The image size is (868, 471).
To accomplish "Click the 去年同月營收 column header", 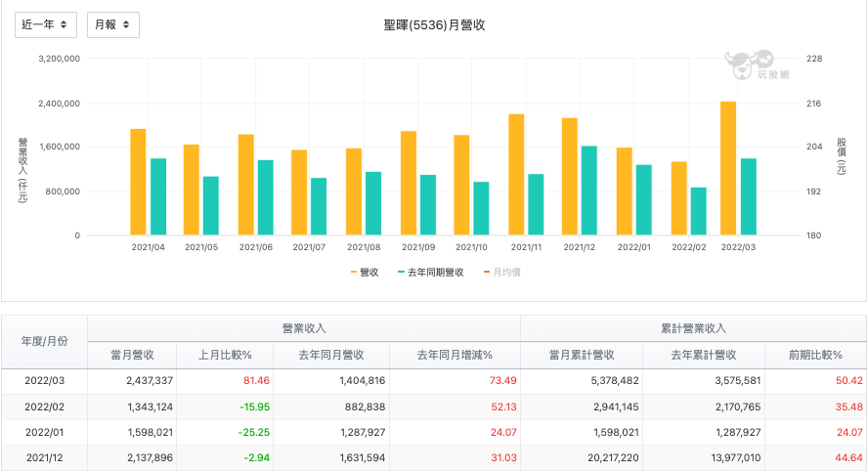I will coord(331,356).
